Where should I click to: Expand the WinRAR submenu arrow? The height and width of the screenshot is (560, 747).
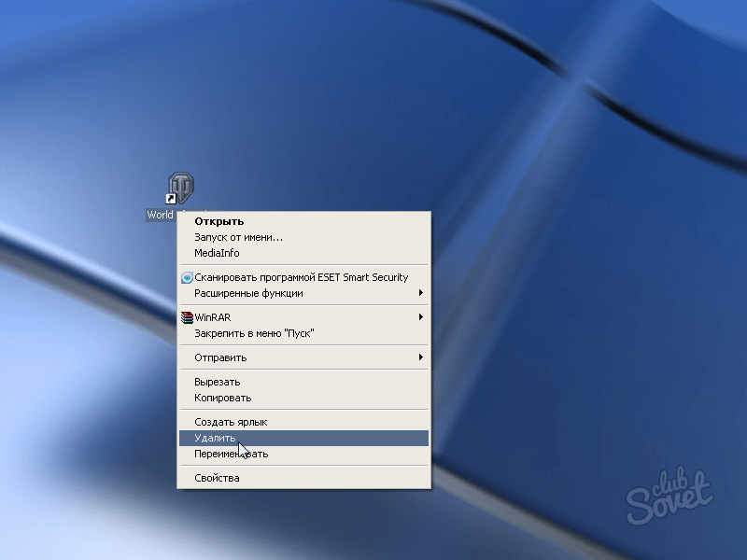(421, 317)
